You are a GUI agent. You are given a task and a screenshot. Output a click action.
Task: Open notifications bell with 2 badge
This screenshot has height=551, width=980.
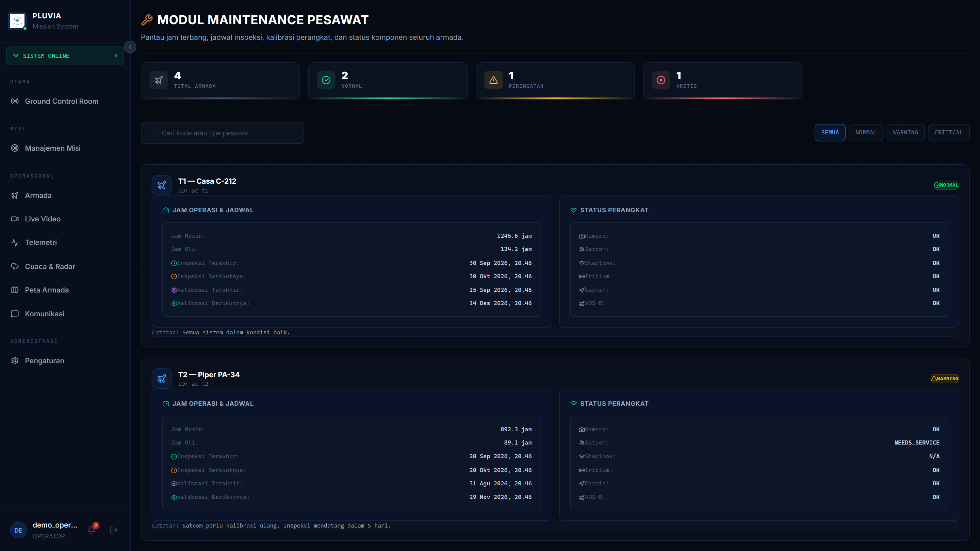coord(92,529)
